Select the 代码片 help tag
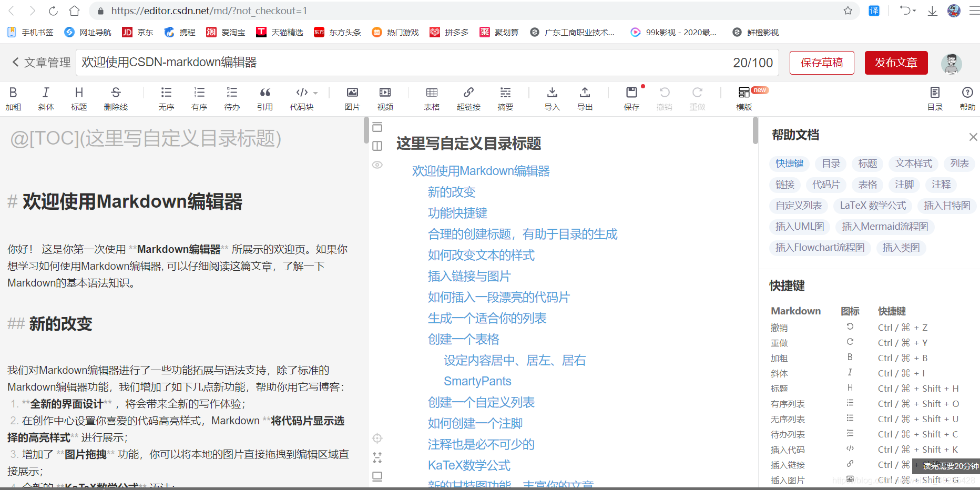Image resolution: width=980 pixels, height=490 pixels. click(826, 185)
